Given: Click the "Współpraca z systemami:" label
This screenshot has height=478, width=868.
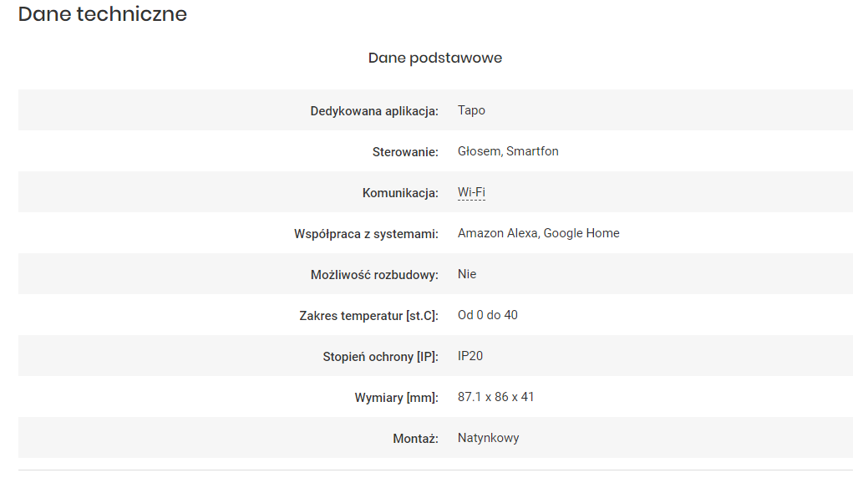Looking at the screenshot, I should (360, 234).
